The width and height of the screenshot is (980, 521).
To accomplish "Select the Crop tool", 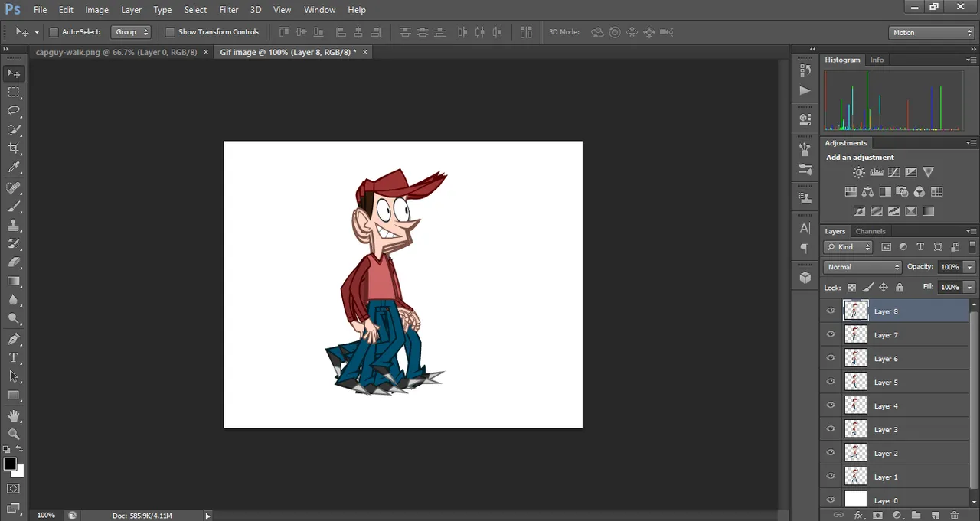I will coord(14,148).
